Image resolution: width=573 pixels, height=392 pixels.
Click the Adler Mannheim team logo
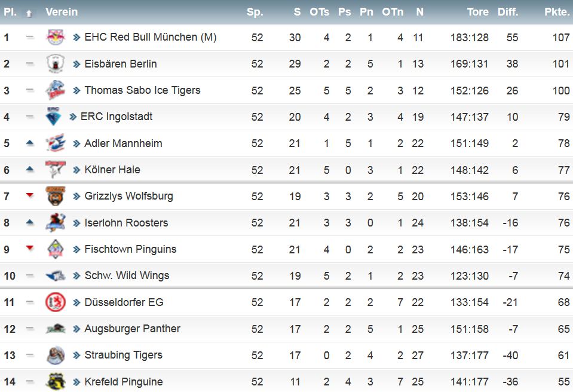54,143
